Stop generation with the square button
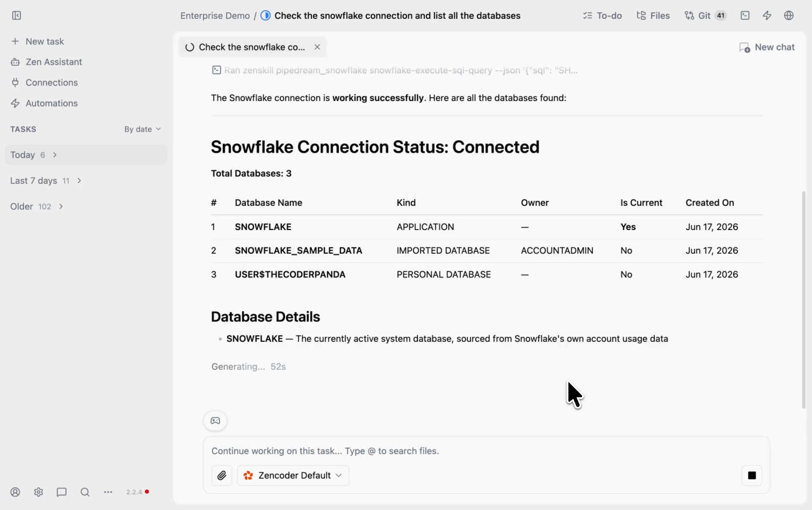812x510 pixels. (x=752, y=476)
